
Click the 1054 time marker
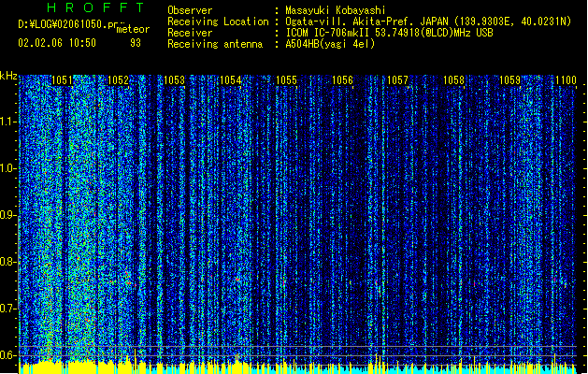[x=230, y=80]
